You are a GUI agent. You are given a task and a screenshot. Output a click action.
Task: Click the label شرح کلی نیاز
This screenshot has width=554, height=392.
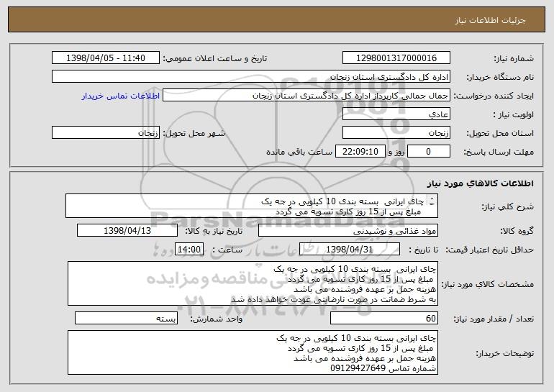(508, 206)
